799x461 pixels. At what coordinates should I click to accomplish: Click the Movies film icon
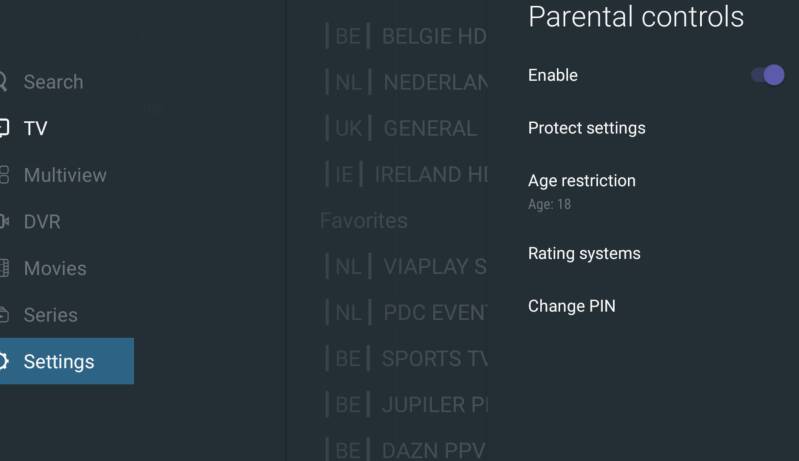click(x=3, y=268)
